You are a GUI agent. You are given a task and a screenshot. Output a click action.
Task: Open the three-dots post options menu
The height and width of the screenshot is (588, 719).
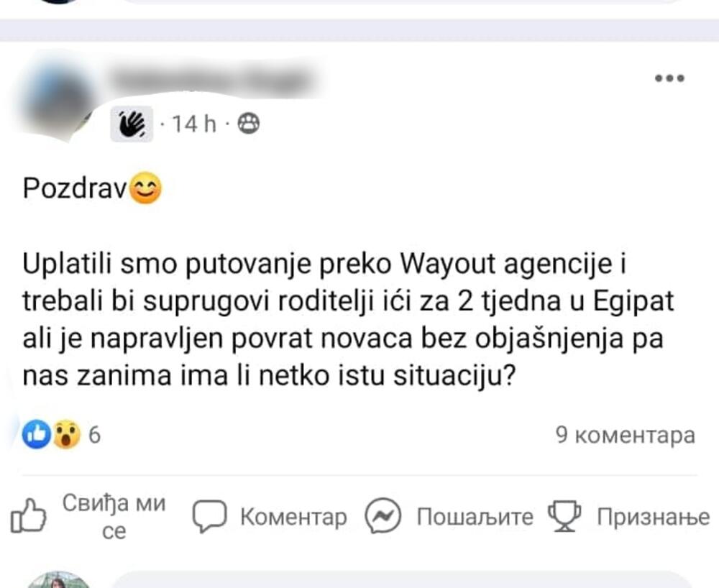pos(669,78)
